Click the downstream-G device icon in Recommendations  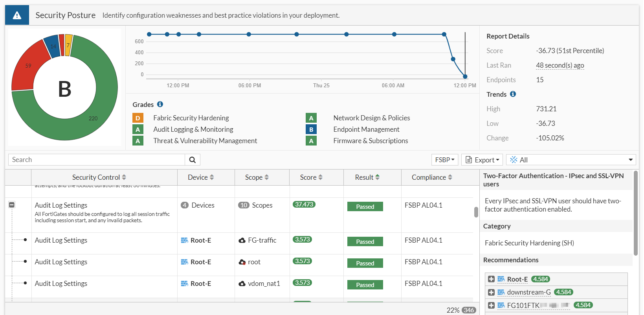(501, 292)
